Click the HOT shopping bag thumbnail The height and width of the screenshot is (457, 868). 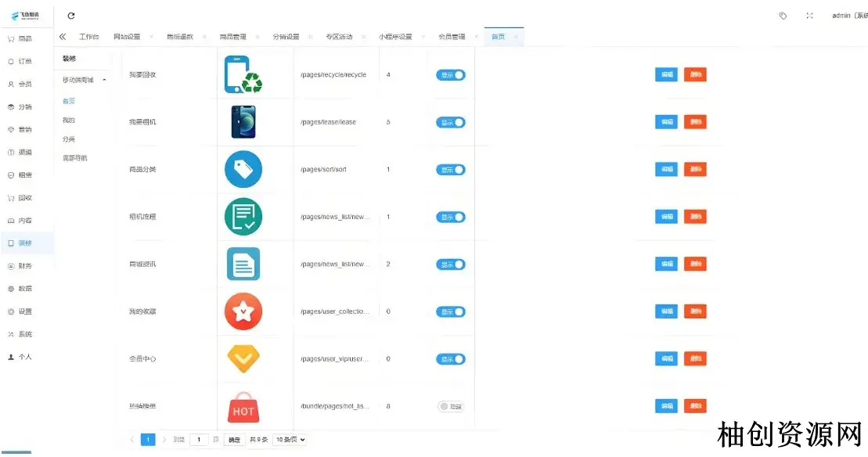(243, 408)
